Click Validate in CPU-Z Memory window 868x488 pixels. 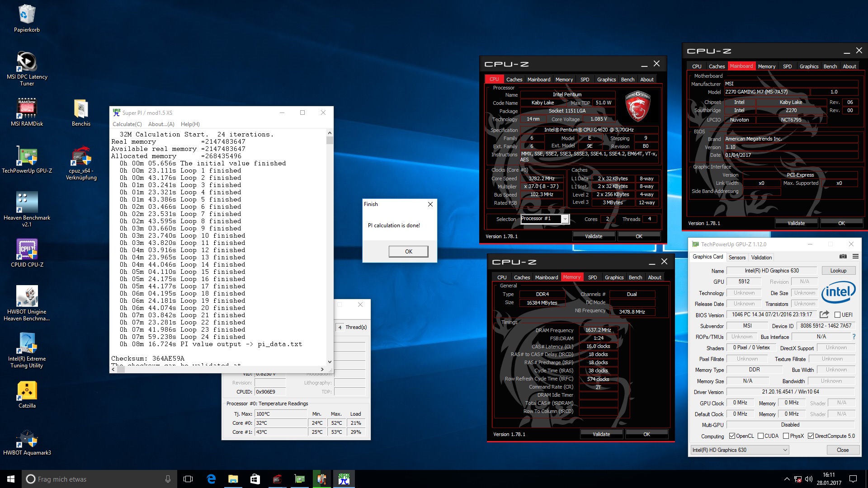601,434
